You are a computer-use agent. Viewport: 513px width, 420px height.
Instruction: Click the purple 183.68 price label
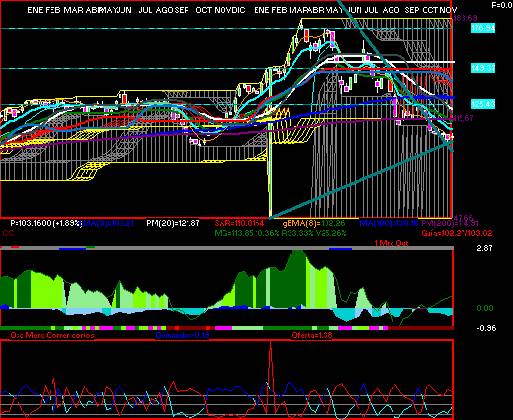[465, 18]
